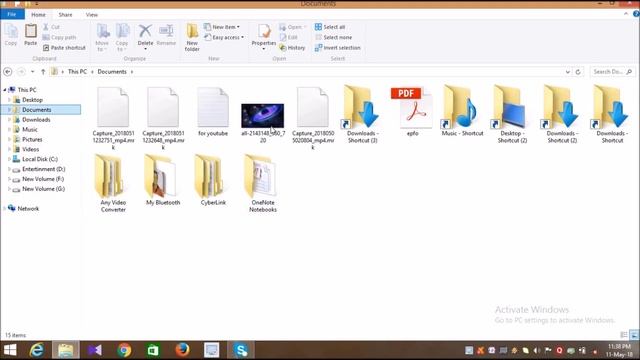Click the Open command in ribbon
640x360 pixels.
click(293, 27)
